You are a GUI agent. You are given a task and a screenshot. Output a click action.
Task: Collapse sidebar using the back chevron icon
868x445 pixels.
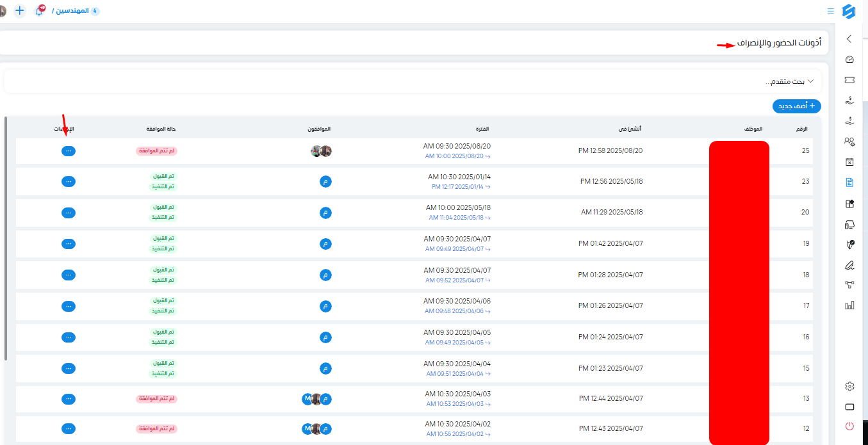point(849,39)
